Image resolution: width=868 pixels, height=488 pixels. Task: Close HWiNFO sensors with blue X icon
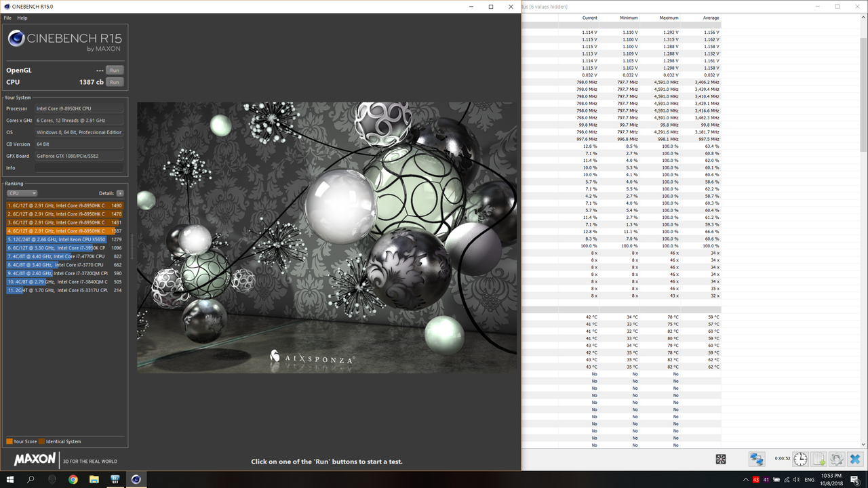[x=855, y=459]
